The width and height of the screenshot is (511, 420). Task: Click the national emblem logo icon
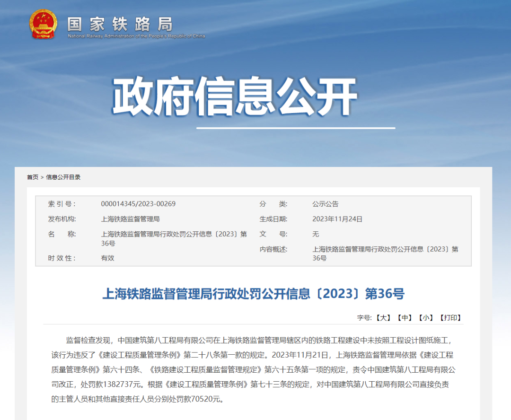[x=43, y=25]
